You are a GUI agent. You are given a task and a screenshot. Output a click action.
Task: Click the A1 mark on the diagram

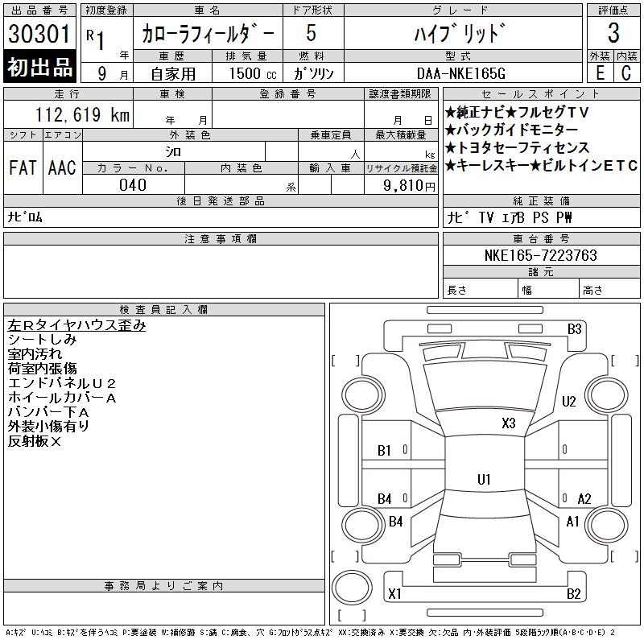click(x=572, y=522)
